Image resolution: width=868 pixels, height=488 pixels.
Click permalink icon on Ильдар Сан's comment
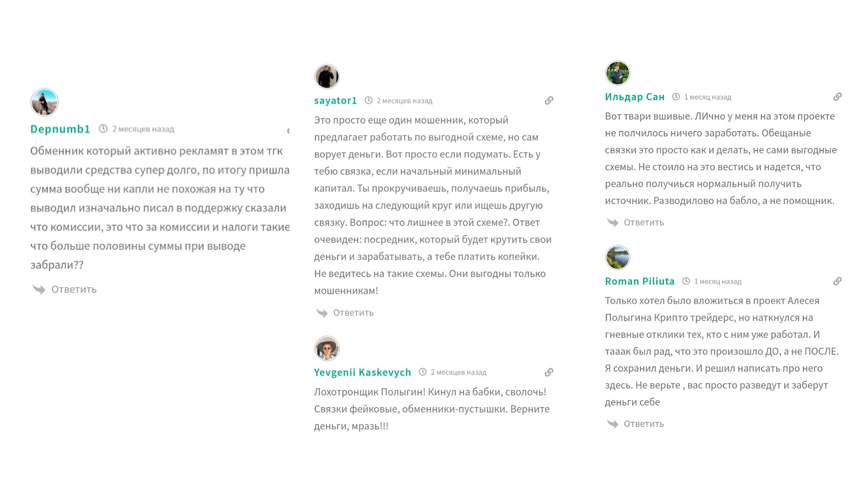tap(838, 97)
